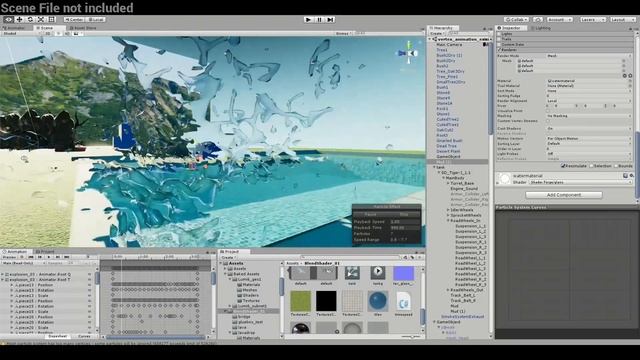
Task: Select the Rect transform tool
Action: tap(51, 19)
